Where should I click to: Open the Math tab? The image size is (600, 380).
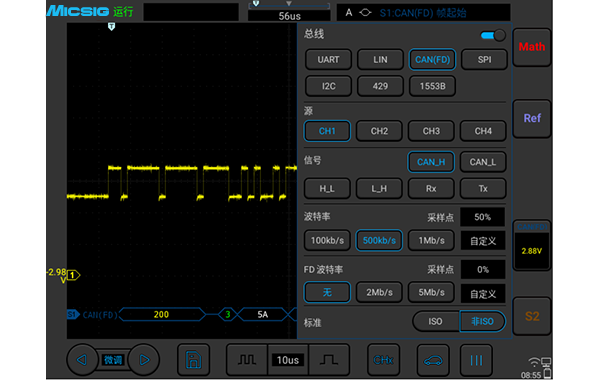click(x=532, y=47)
